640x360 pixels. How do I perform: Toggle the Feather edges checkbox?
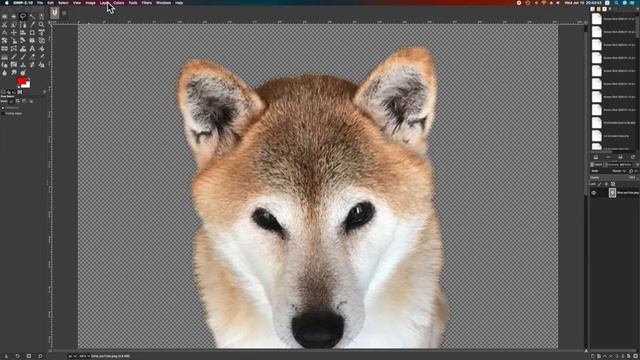3,113
